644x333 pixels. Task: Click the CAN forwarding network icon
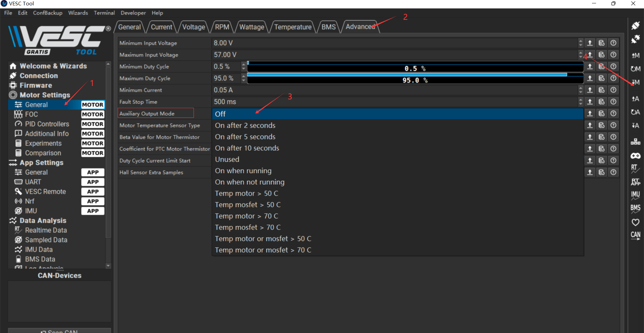(x=635, y=141)
